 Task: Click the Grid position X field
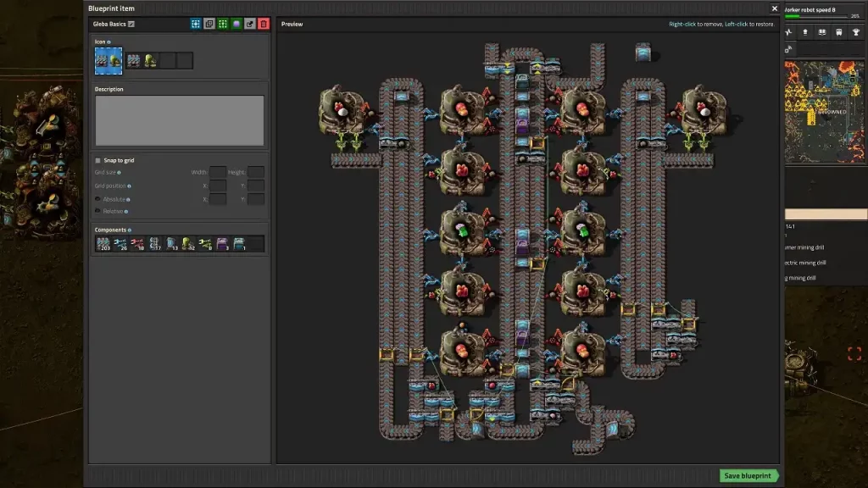(x=218, y=186)
